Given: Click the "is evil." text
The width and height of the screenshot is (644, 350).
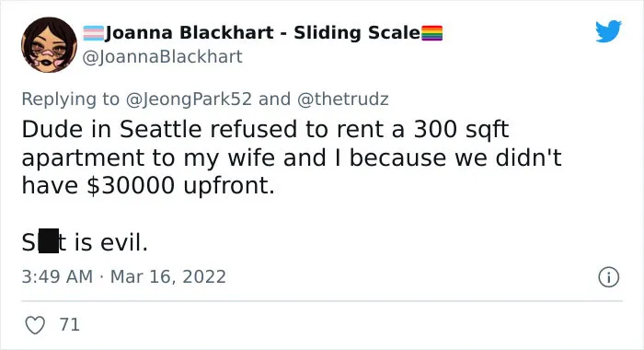Looking at the screenshot, I should 110,242.
